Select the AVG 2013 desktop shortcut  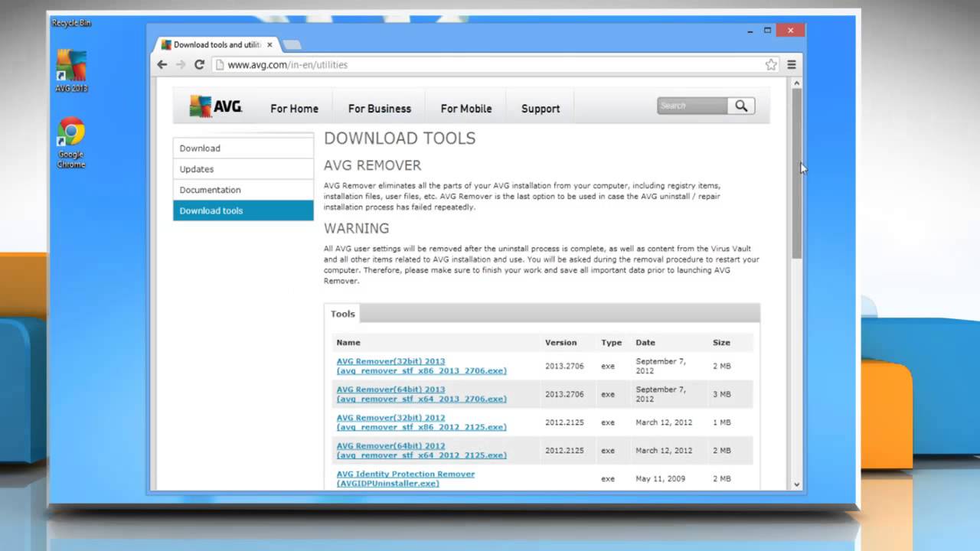(71, 71)
